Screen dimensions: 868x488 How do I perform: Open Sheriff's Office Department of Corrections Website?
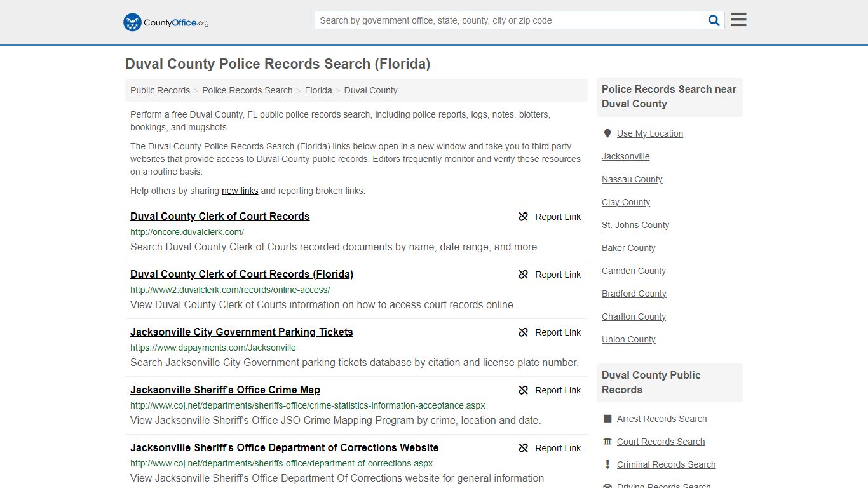pos(284,447)
